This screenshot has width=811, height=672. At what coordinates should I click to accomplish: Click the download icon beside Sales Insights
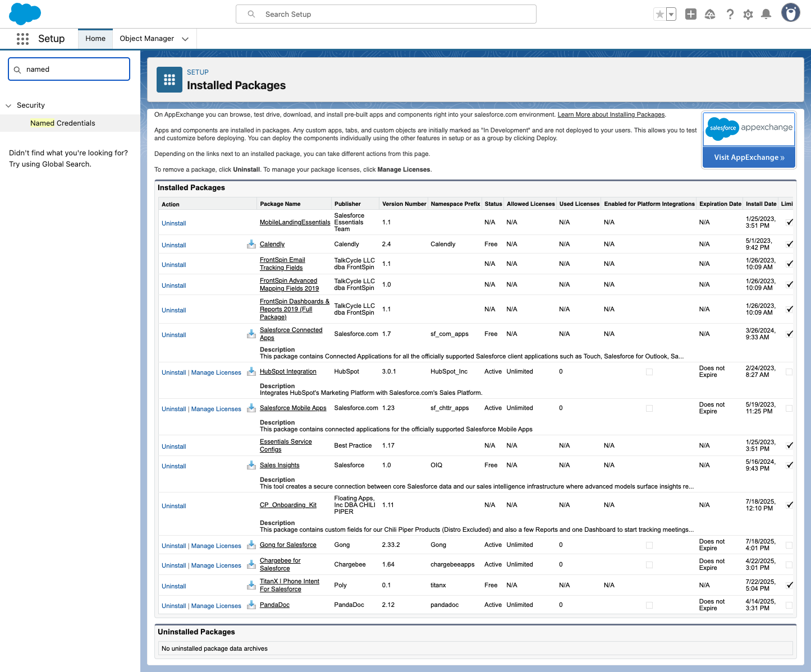tap(251, 465)
